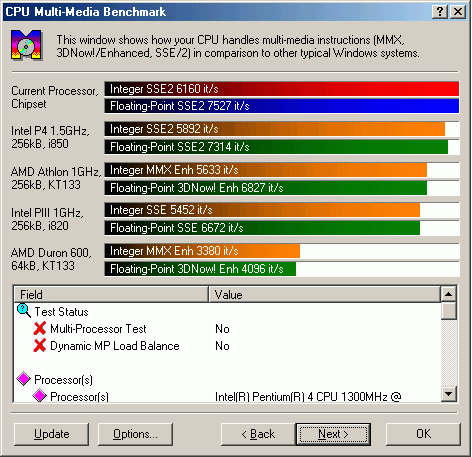Confirm with the OK button
This screenshot has width=472, height=457.
tap(423, 434)
